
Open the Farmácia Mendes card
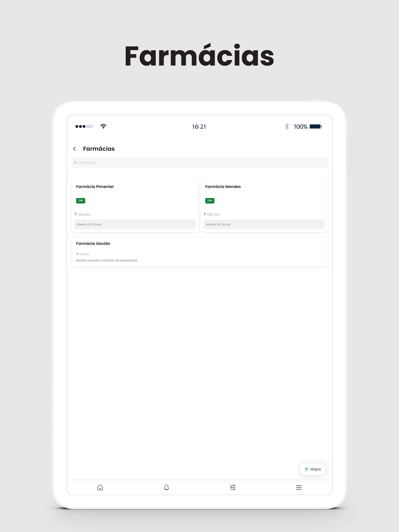[264, 206]
